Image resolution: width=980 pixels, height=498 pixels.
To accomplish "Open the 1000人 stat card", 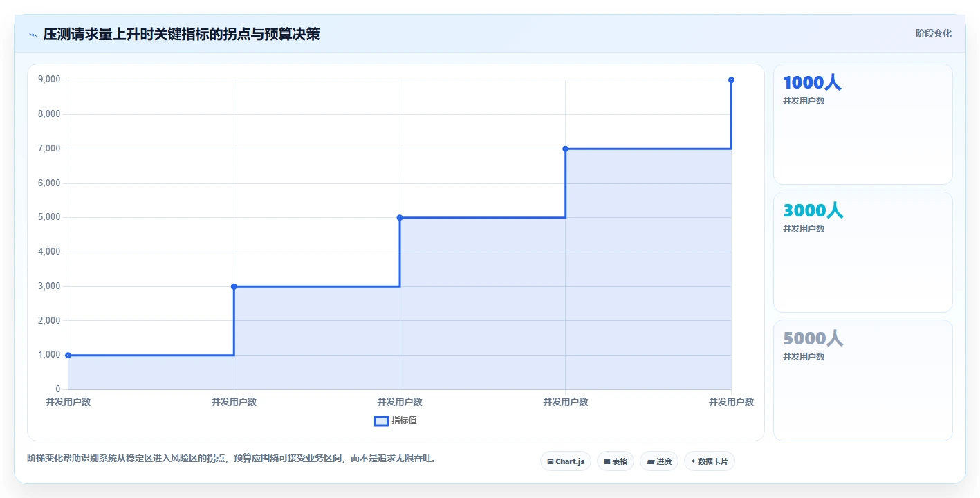I will 863,124.
